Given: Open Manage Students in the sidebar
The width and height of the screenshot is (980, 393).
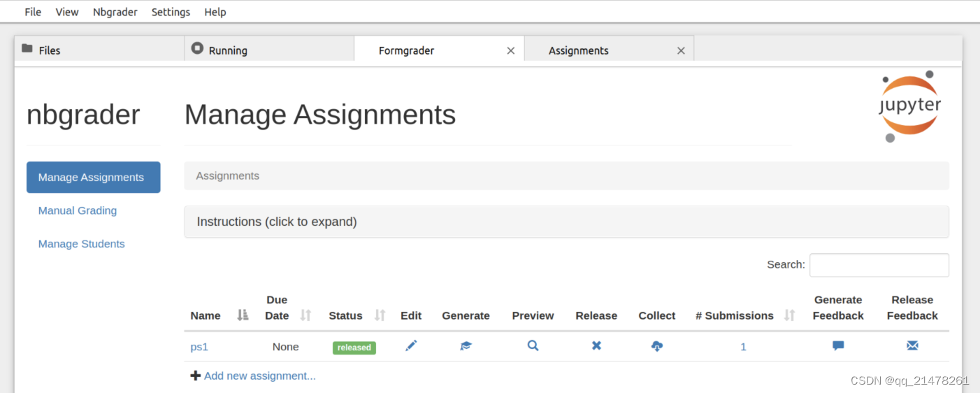Looking at the screenshot, I should (x=82, y=244).
